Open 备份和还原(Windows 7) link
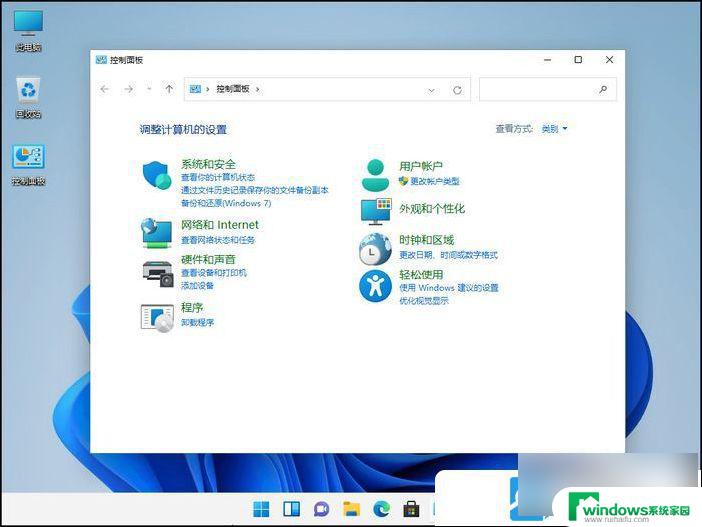 click(x=226, y=203)
